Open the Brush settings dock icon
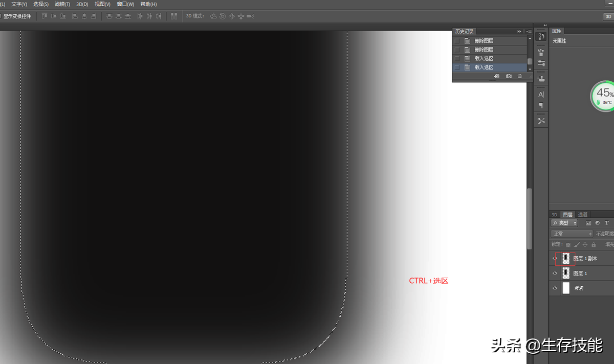Screen dimensions: 614x364 [541, 63]
